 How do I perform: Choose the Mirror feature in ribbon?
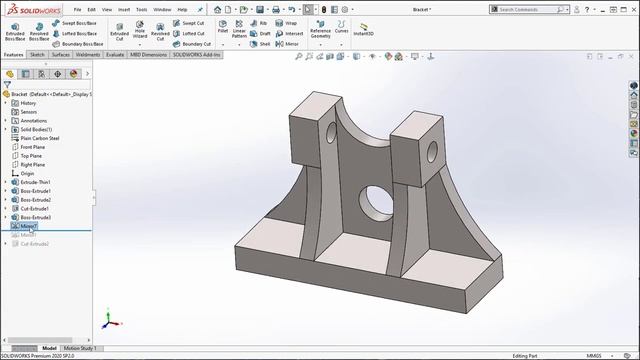coord(287,44)
